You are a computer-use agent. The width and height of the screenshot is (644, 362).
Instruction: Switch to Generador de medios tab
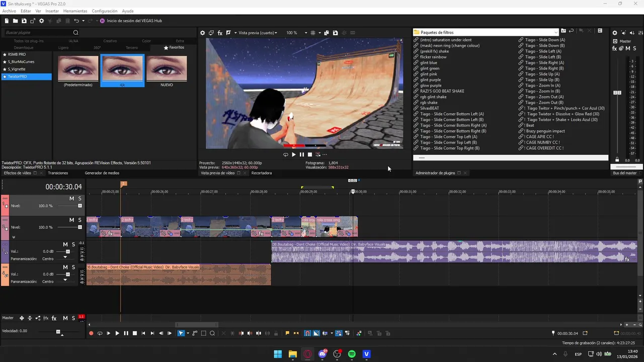point(102,173)
